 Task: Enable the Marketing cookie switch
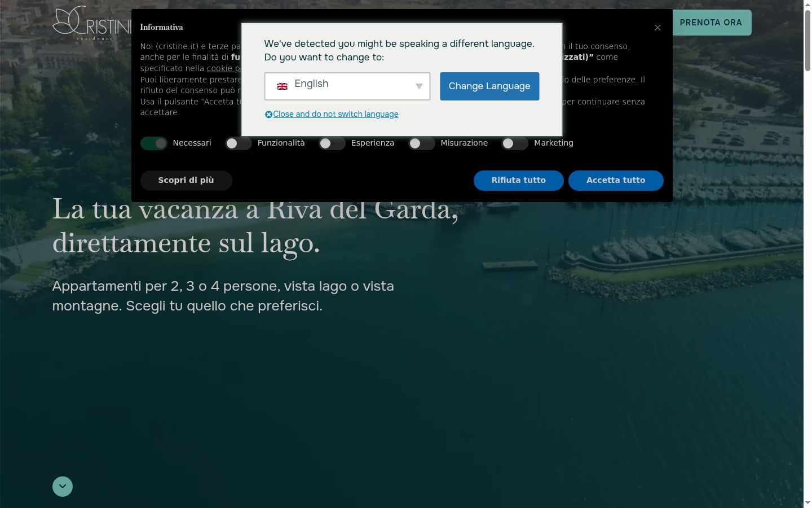click(x=515, y=143)
